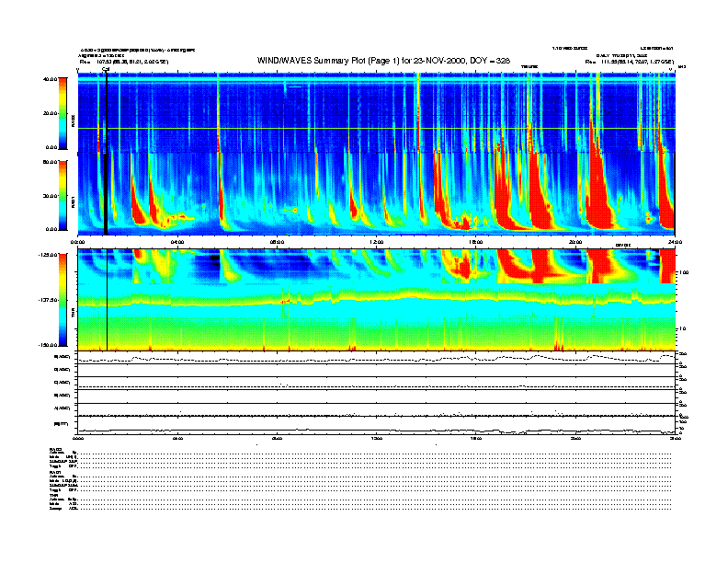This screenshot has height=563, width=728.
Task: Click the 30.00 label on RAD1 scale
Action: [x=50, y=196]
